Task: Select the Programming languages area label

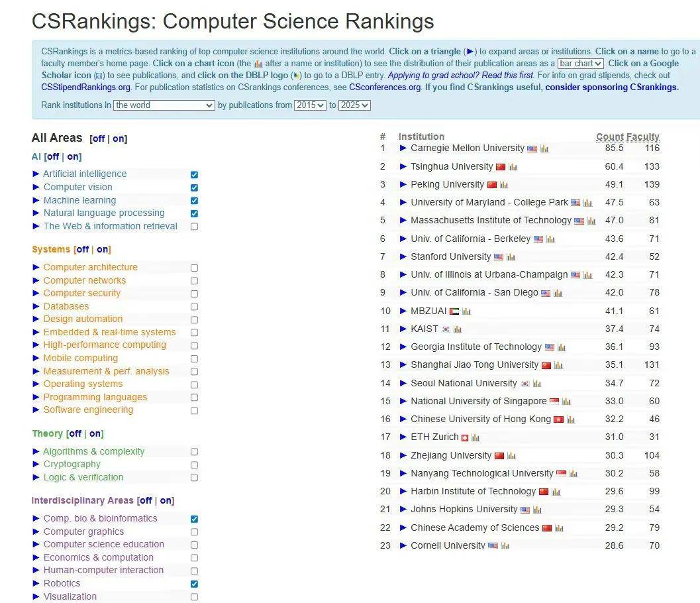Action: pyautogui.click(x=95, y=397)
